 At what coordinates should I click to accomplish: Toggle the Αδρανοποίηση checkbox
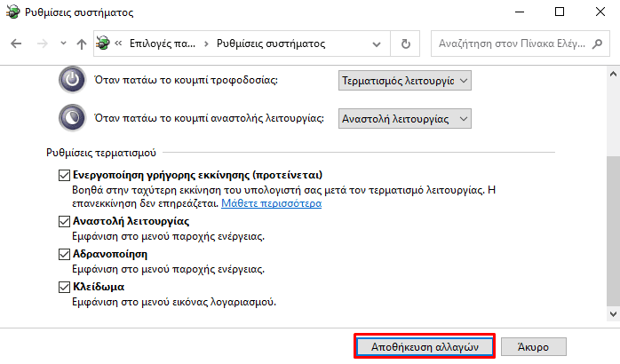pos(64,254)
